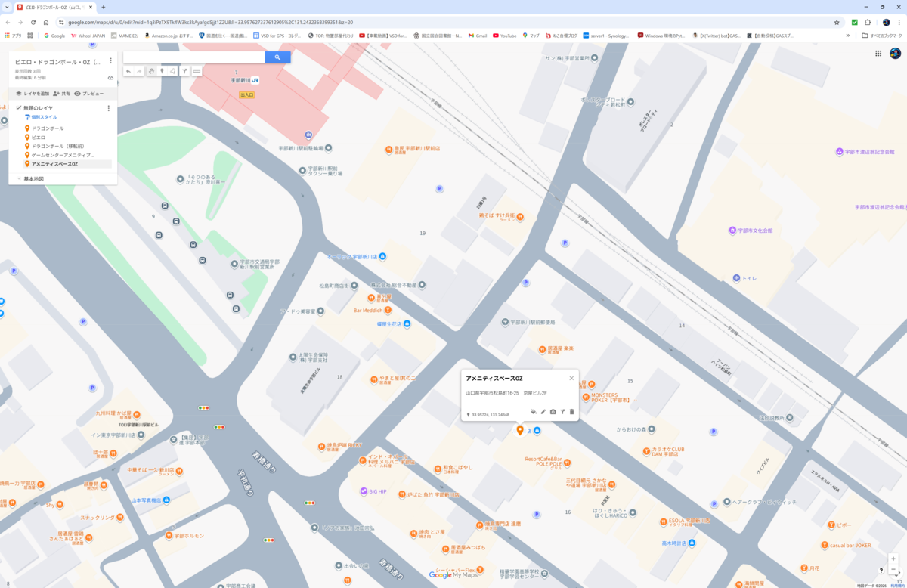Select the add marker tool
The image size is (907, 588).
tap(162, 71)
